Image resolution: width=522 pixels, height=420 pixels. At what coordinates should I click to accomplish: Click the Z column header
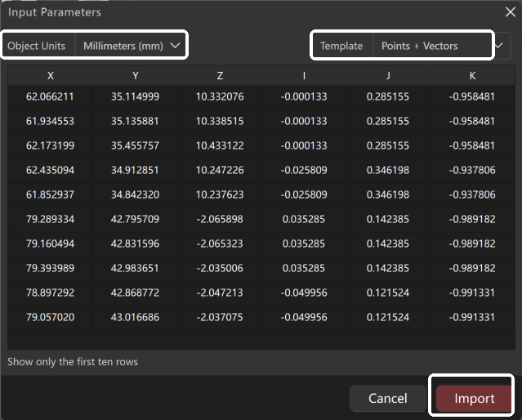220,76
